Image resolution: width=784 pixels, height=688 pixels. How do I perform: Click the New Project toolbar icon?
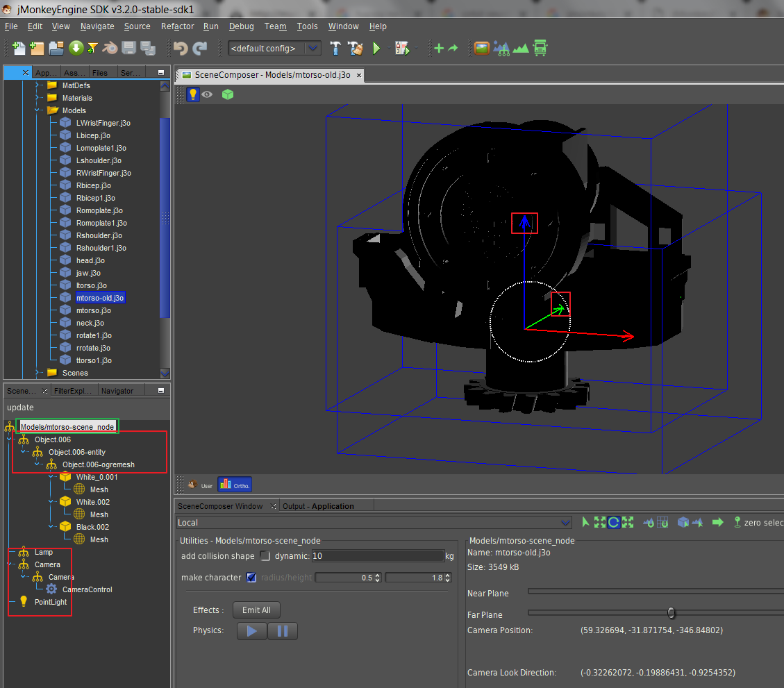coord(37,48)
